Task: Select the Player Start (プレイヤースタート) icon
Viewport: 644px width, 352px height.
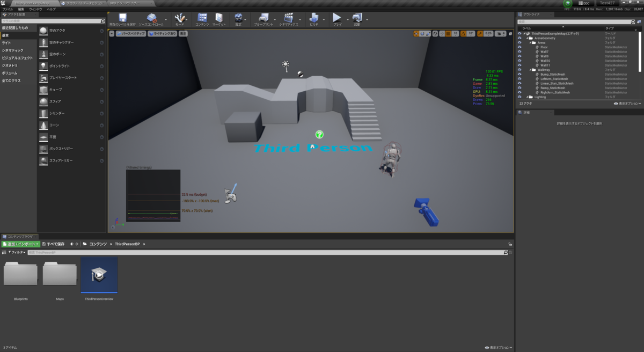Action: tap(43, 78)
